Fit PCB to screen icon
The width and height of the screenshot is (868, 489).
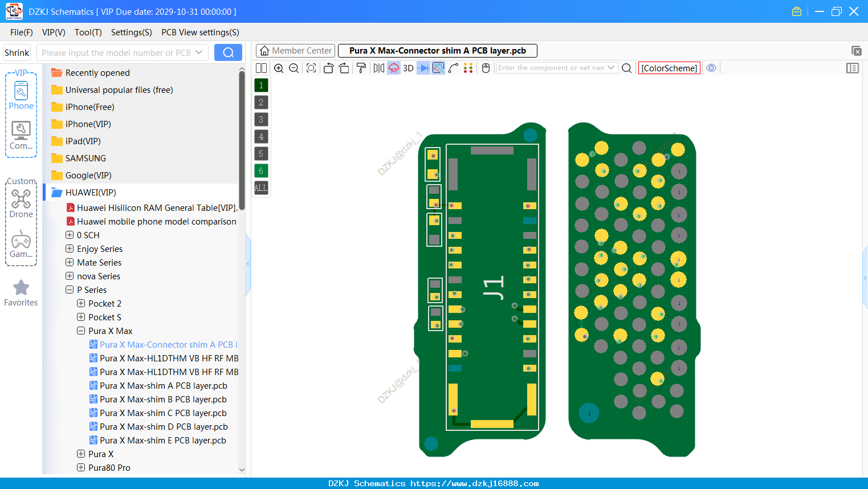click(311, 68)
